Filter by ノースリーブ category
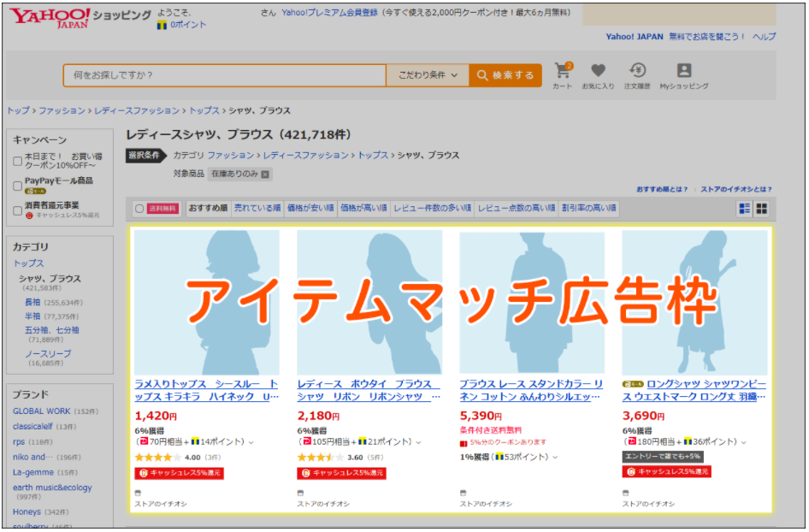The height and width of the screenshot is (532, 809). tap(48, 354)
